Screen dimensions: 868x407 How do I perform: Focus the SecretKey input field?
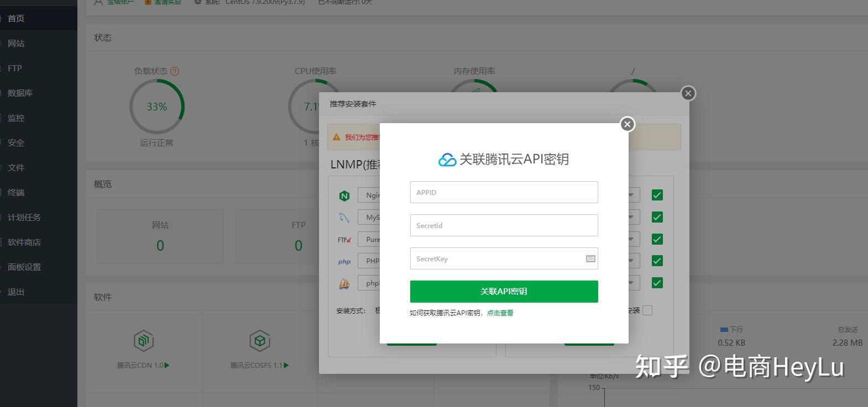click(504, 258)
